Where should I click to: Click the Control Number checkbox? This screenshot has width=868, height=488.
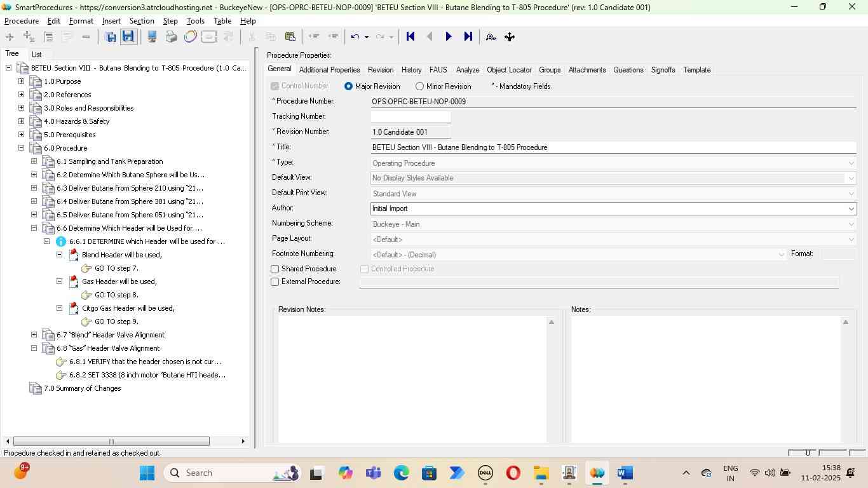coord(275,86)
